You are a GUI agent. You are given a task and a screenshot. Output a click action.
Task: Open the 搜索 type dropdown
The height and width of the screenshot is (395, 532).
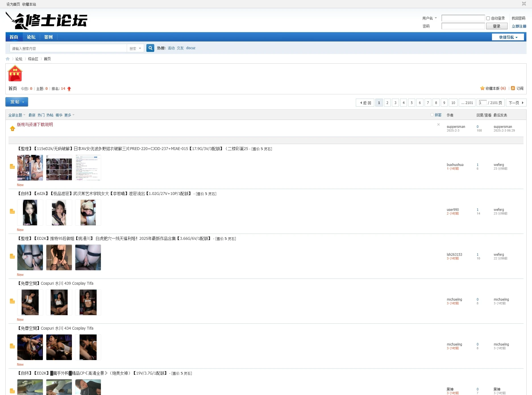click(x=135, y=48)
